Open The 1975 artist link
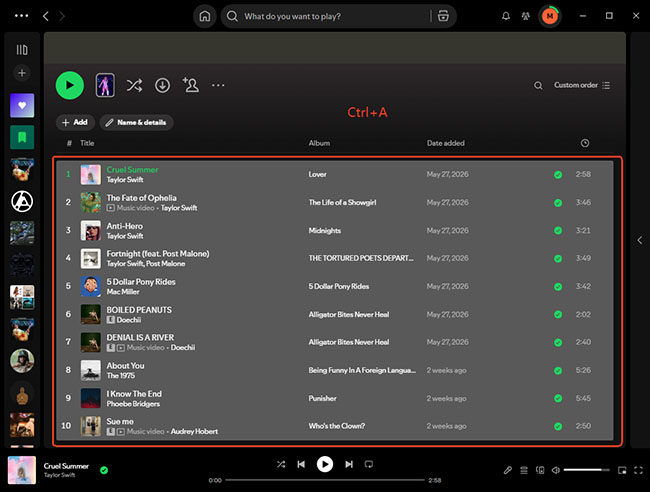 click(121, 376)
